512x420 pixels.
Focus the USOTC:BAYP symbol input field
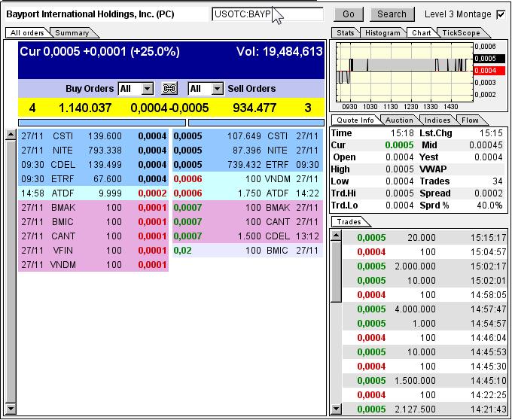[267, 14]
